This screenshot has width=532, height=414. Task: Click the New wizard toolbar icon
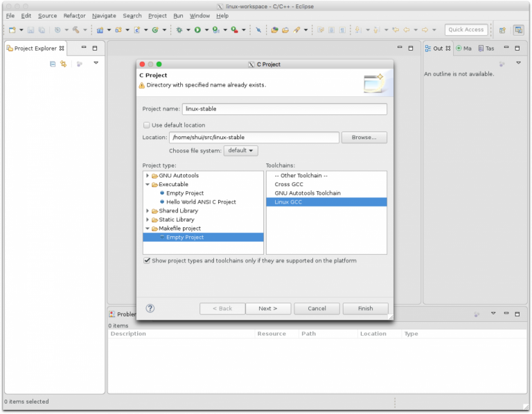pos(12,30)
